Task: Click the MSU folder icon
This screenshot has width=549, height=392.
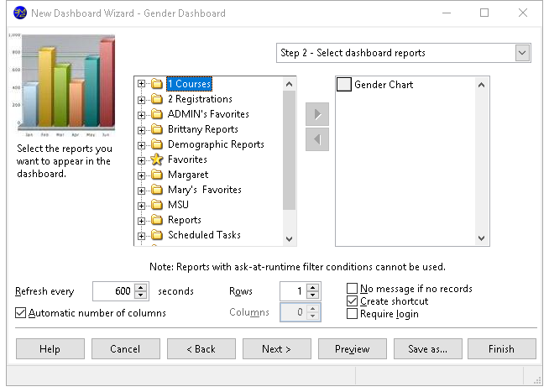Action: point(157,205)
